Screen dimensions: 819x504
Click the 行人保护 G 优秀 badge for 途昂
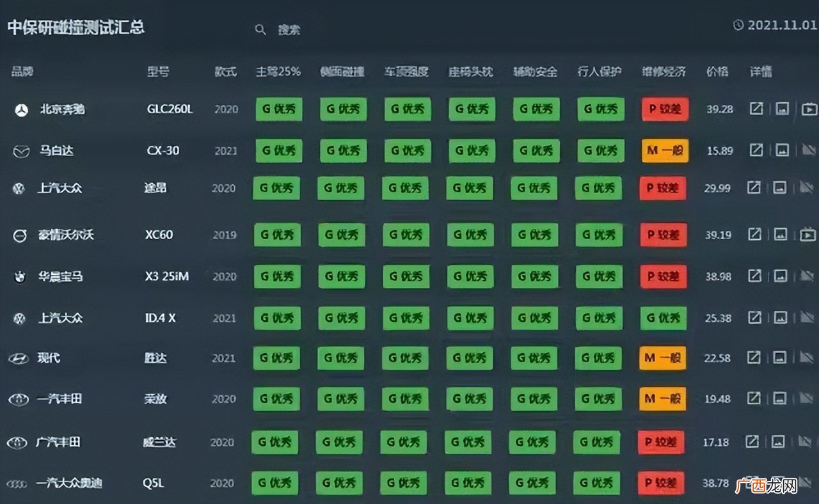coord(599,188)
